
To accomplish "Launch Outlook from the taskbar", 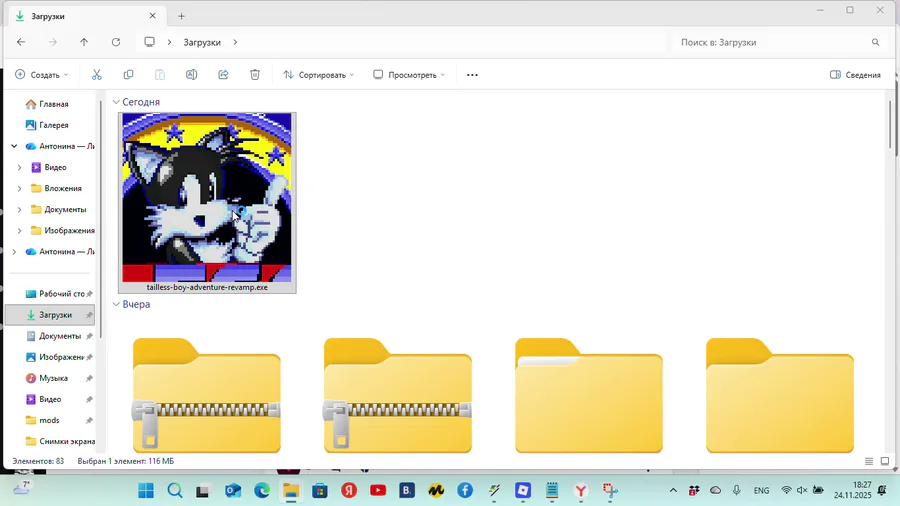I will [x=232, y=491].
